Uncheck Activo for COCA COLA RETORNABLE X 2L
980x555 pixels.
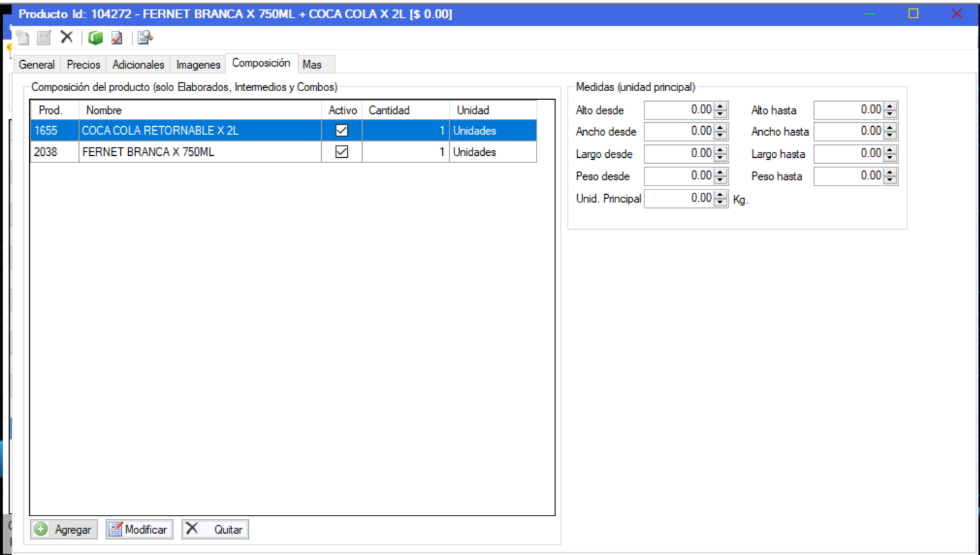pos(341,131)
